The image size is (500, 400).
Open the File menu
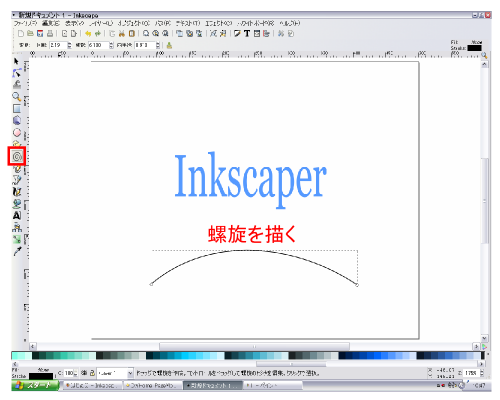click(x=25, y=23)
